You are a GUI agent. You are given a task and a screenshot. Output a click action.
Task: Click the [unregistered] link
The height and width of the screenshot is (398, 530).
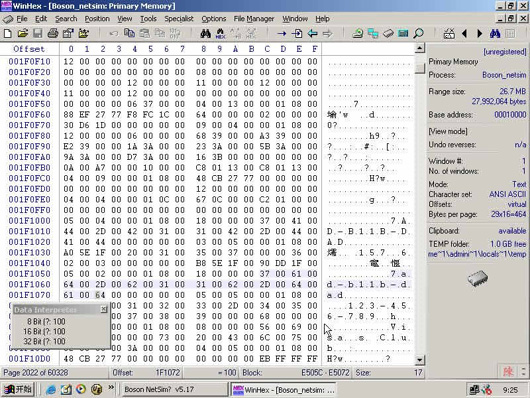tap(505, 52)
